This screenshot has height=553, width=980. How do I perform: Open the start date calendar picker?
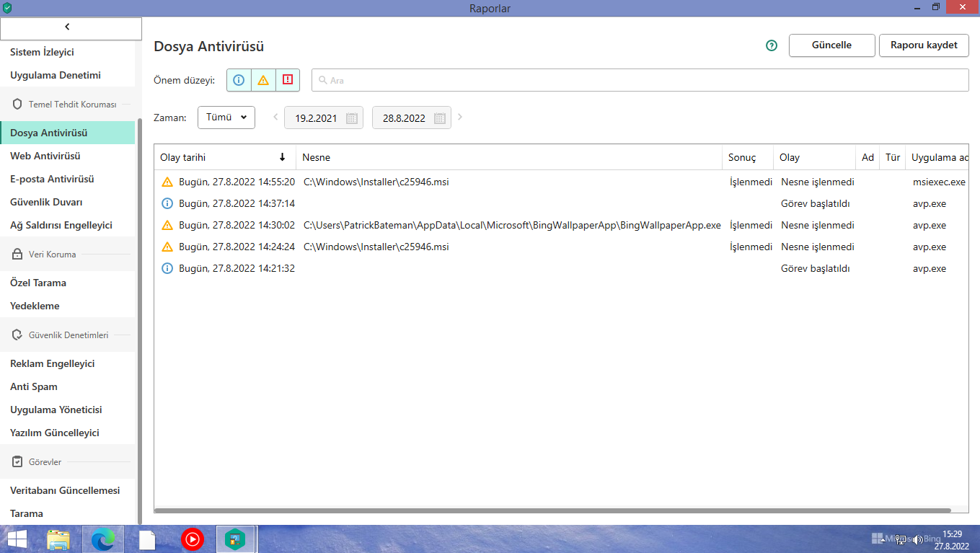click(352, 118)
